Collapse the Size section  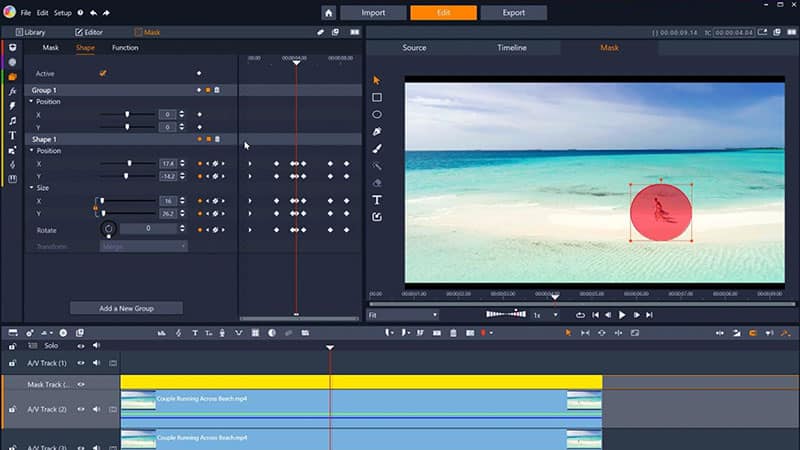[x=32, y=188]
